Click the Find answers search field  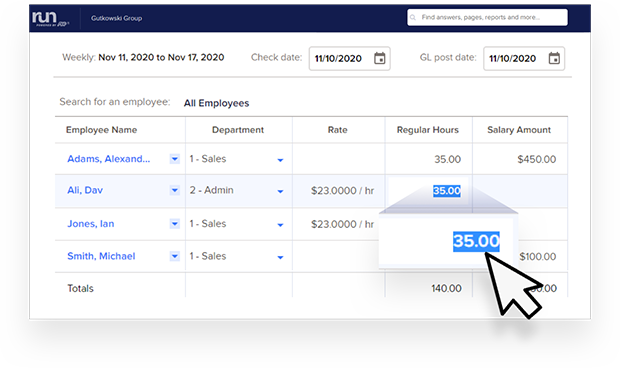pos(487,17)
